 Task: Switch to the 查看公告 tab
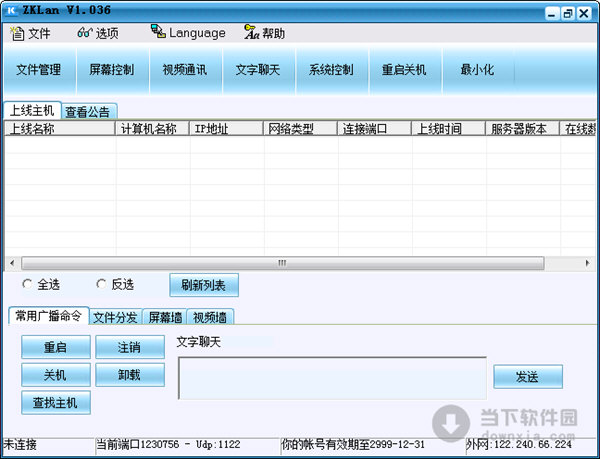(x=88, y=112)
